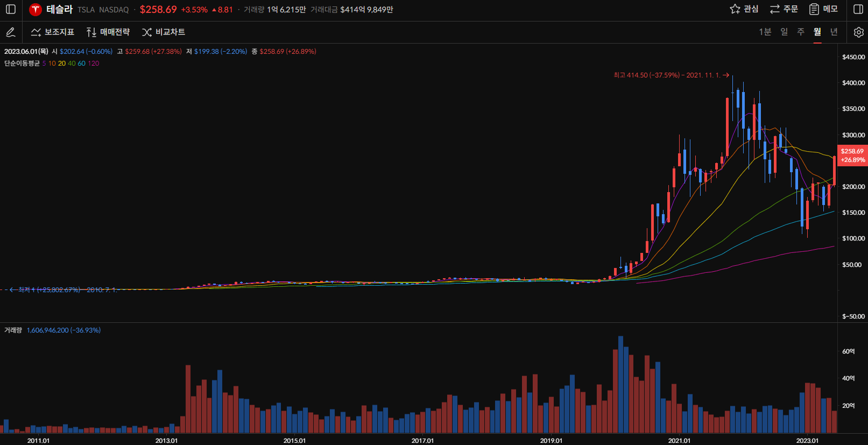Select 월 monthly interval

pos(817,32)
